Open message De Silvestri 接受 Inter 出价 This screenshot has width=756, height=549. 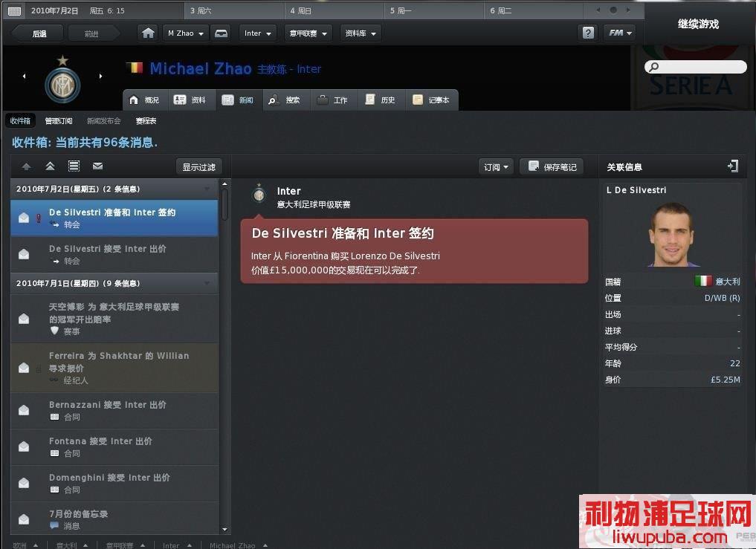click(114, 255)
